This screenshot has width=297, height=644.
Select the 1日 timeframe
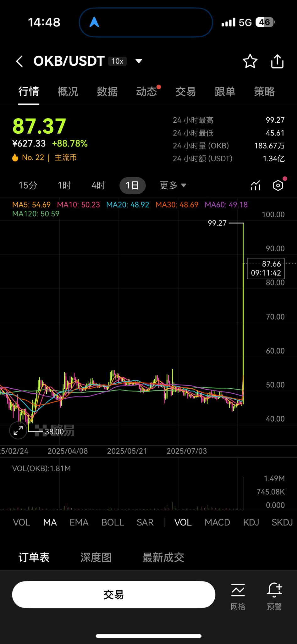click(x=132, y=185)
